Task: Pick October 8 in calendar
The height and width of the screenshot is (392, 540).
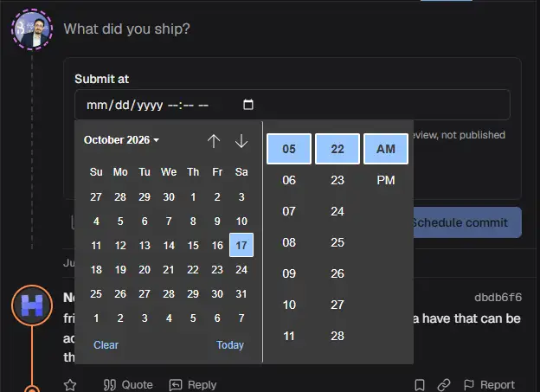Action: pos(193,221)
